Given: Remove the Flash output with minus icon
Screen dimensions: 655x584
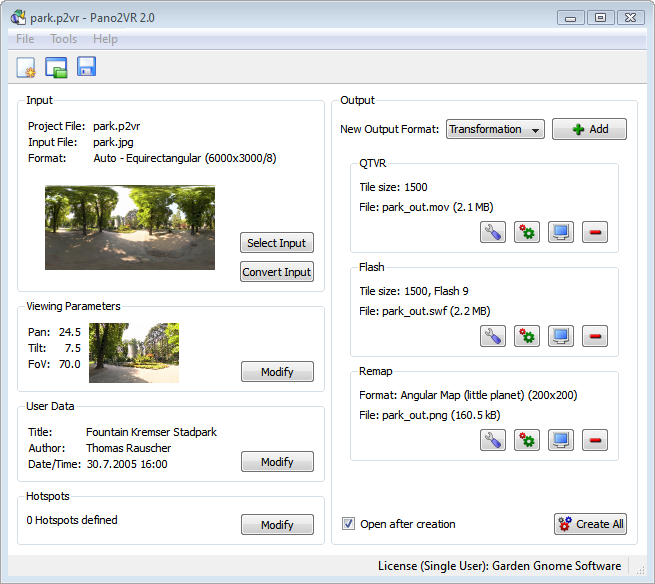Looking at the screenshot, I should [x=595, y=336].
